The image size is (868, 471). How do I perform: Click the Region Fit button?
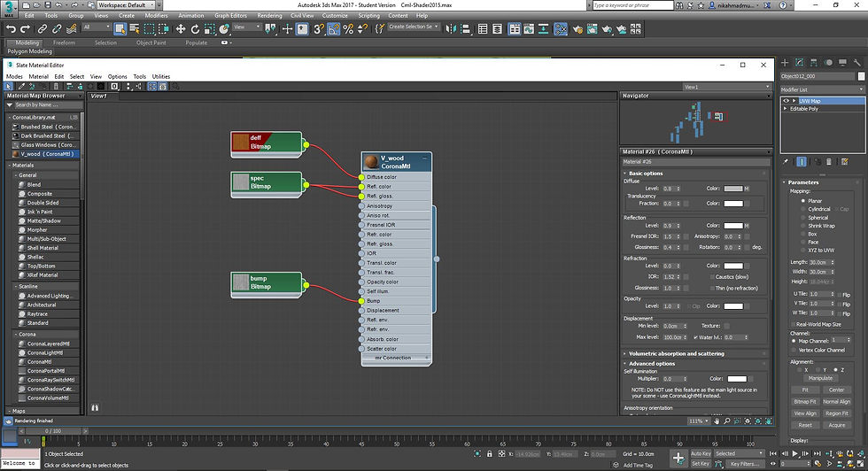[x=836, y=413]
